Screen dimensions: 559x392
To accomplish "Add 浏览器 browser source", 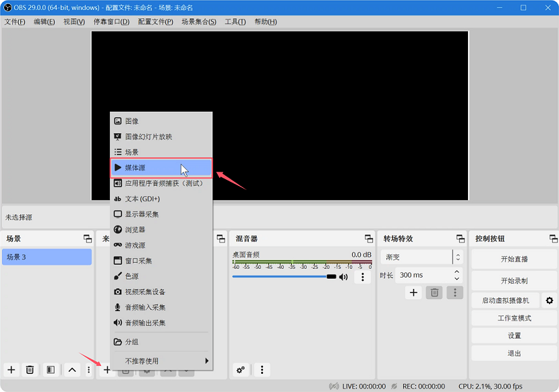I will pyautogui.click(x=161, y=230).
